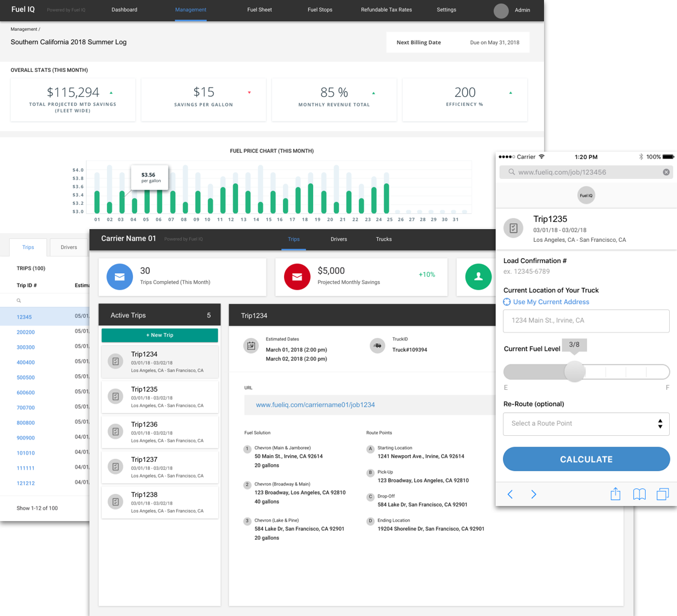Tap the Fuel IQ logo on the mobile page
This screenshot has width=677, height=616.
586,195
